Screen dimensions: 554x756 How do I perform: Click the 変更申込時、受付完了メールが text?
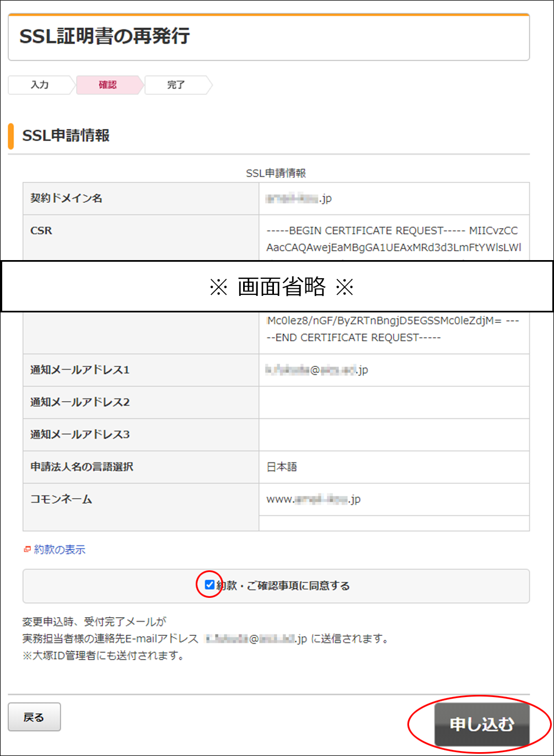94,623
